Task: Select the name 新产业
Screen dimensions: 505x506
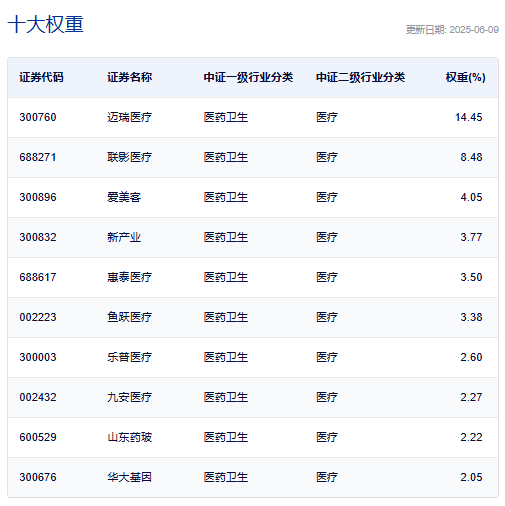Action: [124, 237]
